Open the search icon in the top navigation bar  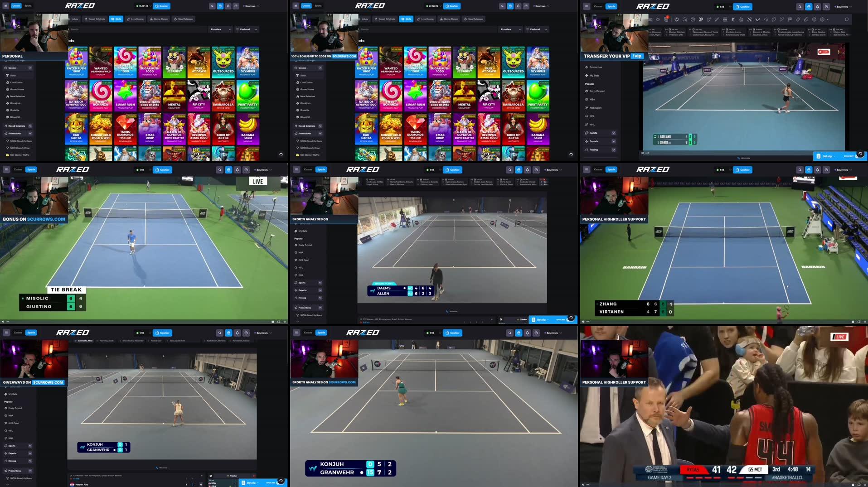coord(212,6)
